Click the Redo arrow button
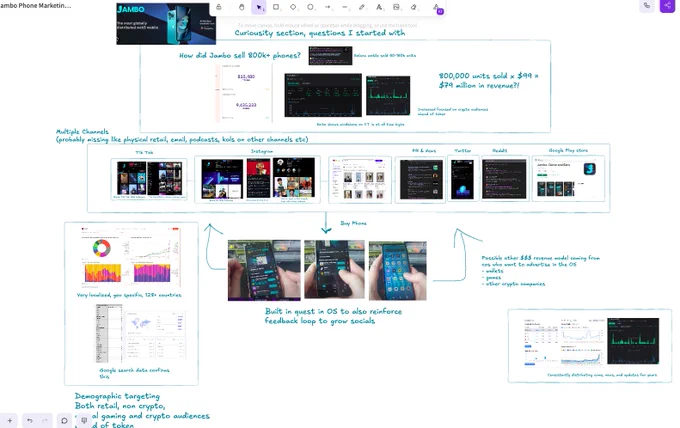The image size is (680, 428). (x=45, y=420)
